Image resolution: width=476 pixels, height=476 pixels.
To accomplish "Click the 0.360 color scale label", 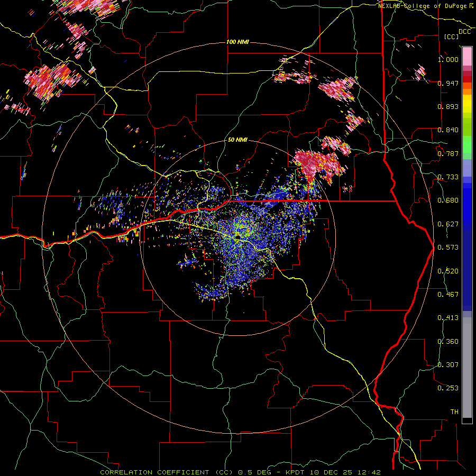I will (448, 342).
